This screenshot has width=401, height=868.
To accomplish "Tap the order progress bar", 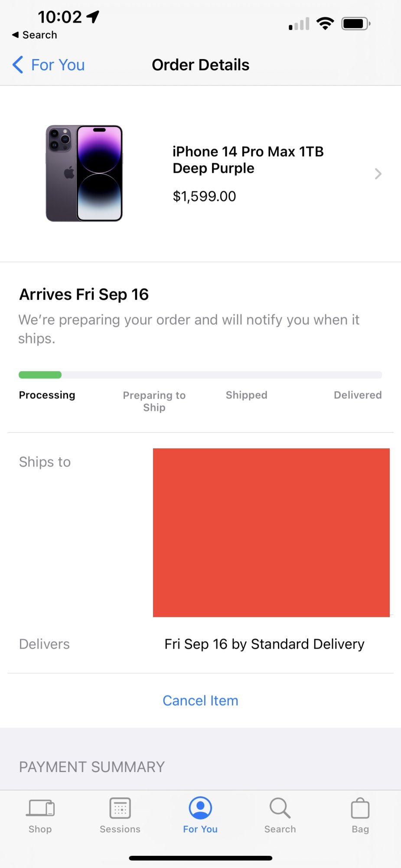I will 200,375.
